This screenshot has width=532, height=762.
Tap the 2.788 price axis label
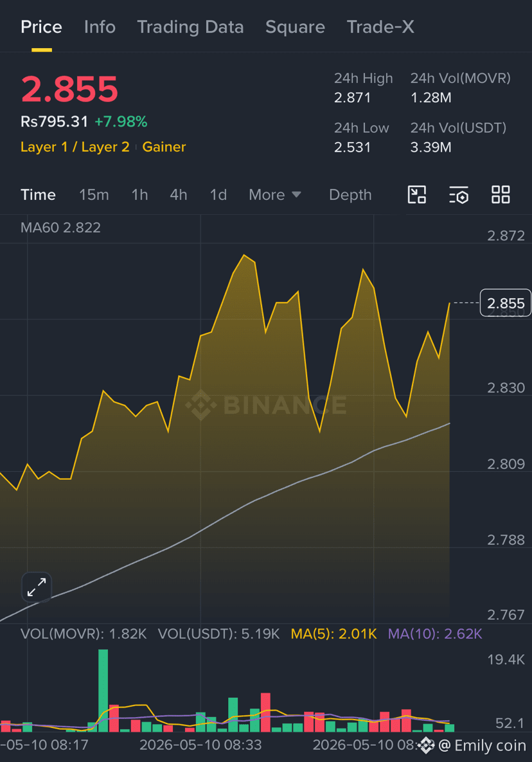click(506, 540)
